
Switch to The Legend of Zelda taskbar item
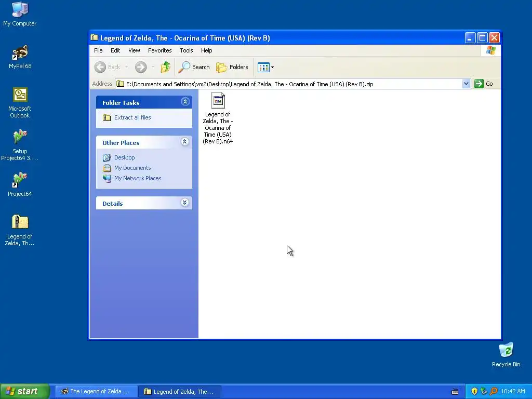pos(96,392)
